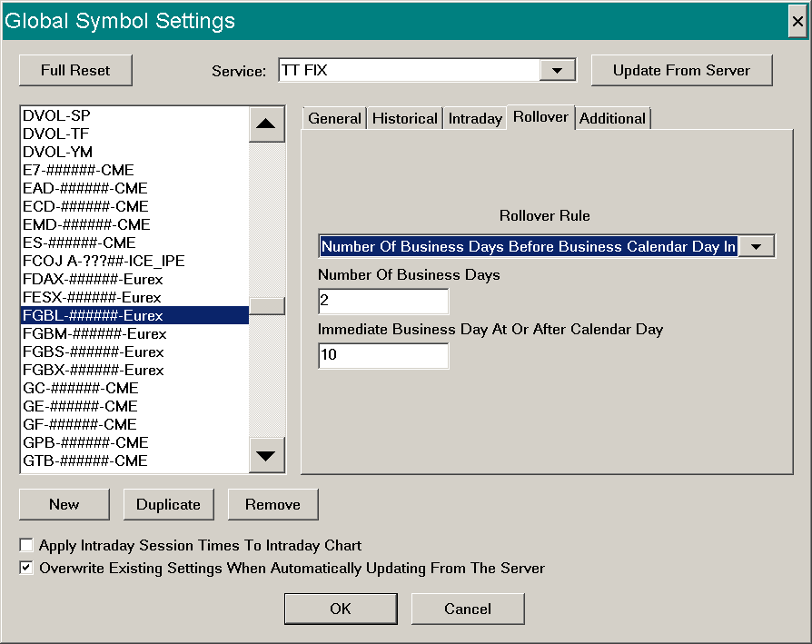Select E7-######-CME symbol

(134, 170)
